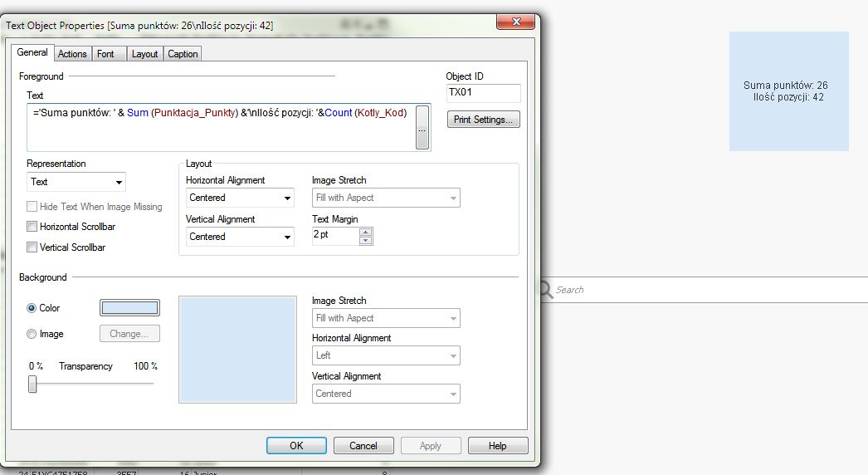The image size is (868, 475).
Task: Switch to the Layout tab
Action: (145, 54)
